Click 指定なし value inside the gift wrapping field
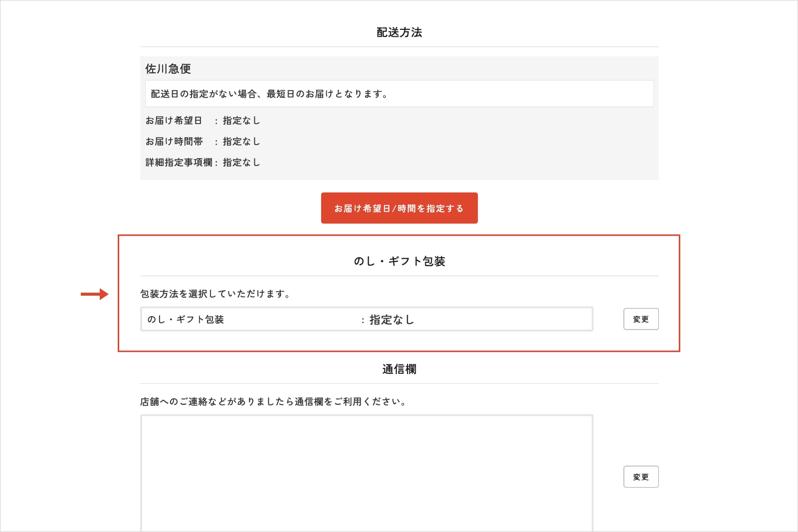Image resolution: width=798 pixels, height=532 pixels. point(392,320)
